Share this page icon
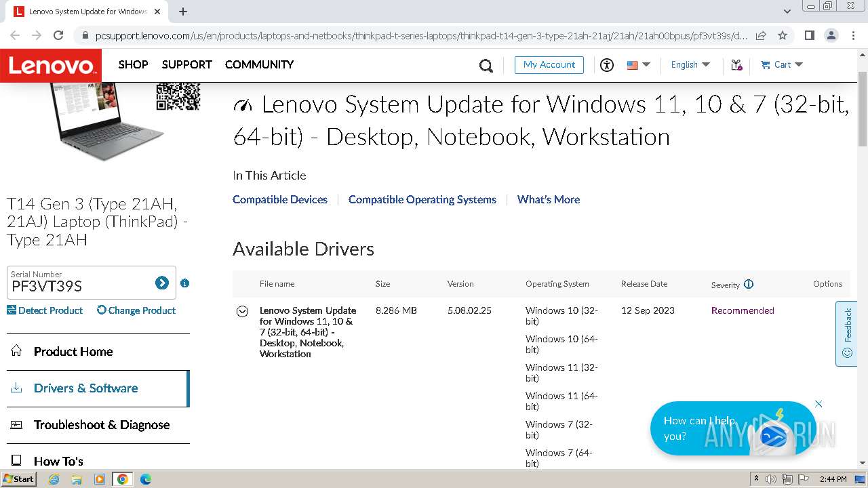Image resolution: width=868 pixels, height=488 pixels. [x=761, y=35]
